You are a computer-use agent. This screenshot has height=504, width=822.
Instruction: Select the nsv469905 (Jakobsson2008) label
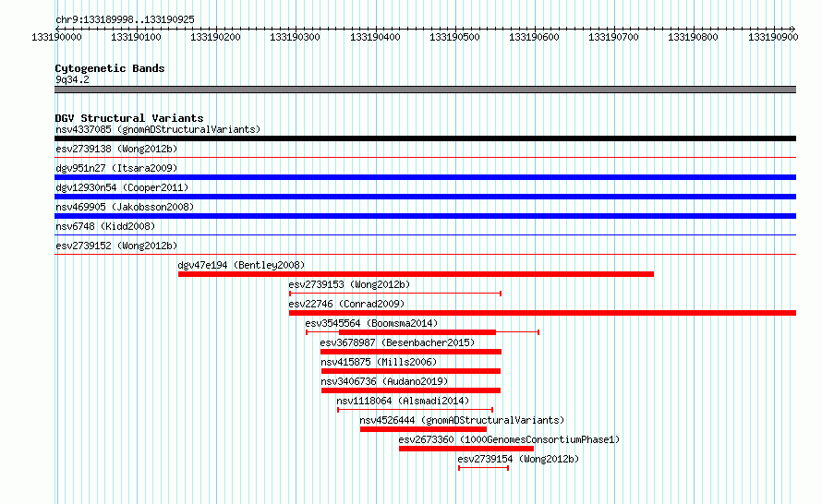click(x=125, y=207)
